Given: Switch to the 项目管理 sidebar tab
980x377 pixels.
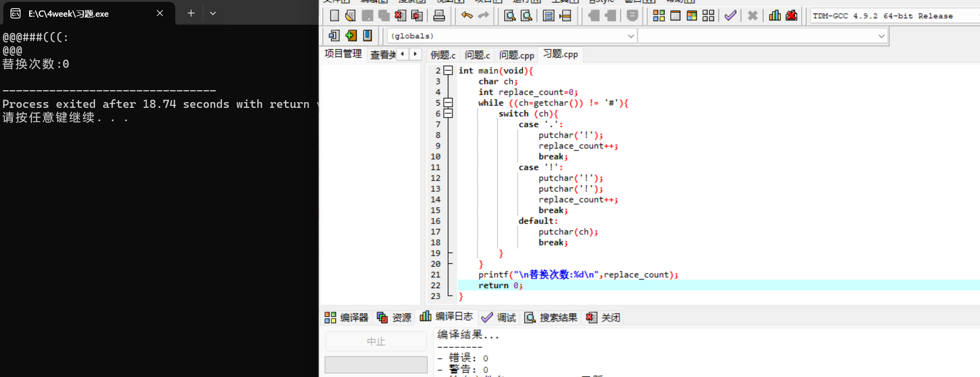Looking at the screenshot, I should [343, 54].
